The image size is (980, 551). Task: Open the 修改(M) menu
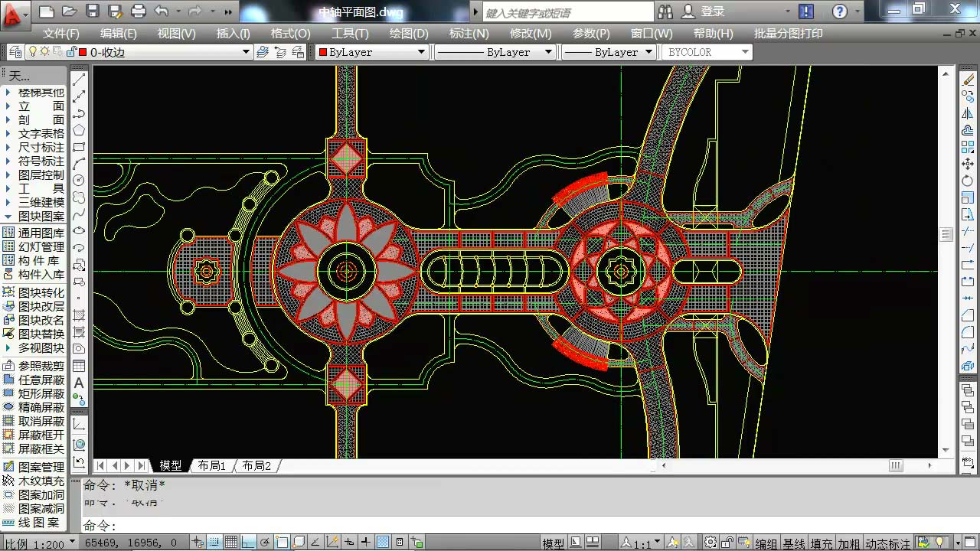[x=531, y=34]
